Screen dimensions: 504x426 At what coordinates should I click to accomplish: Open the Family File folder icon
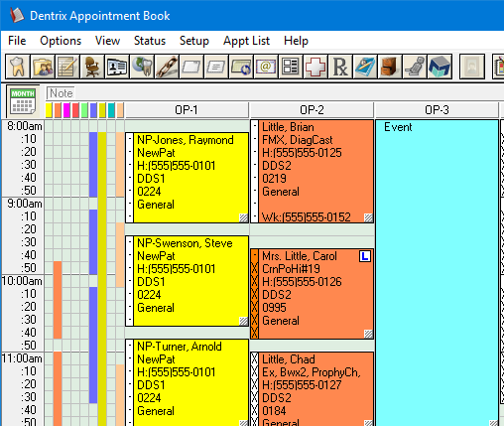coord(43,67)
